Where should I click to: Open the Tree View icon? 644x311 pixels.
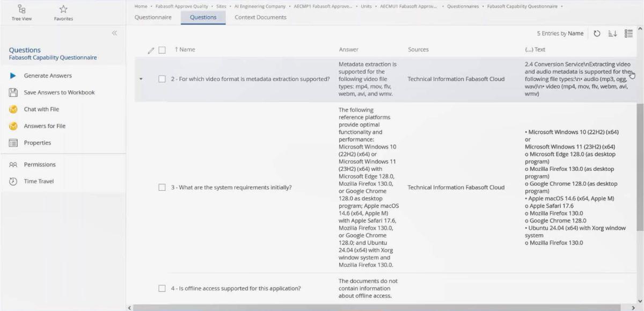pos(22,9)
